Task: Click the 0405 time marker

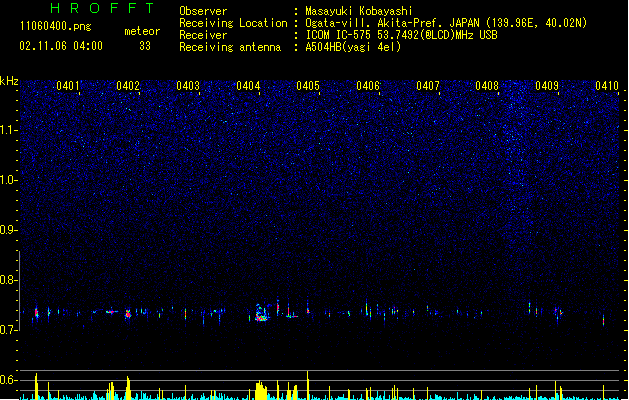Action: [308, 86]
